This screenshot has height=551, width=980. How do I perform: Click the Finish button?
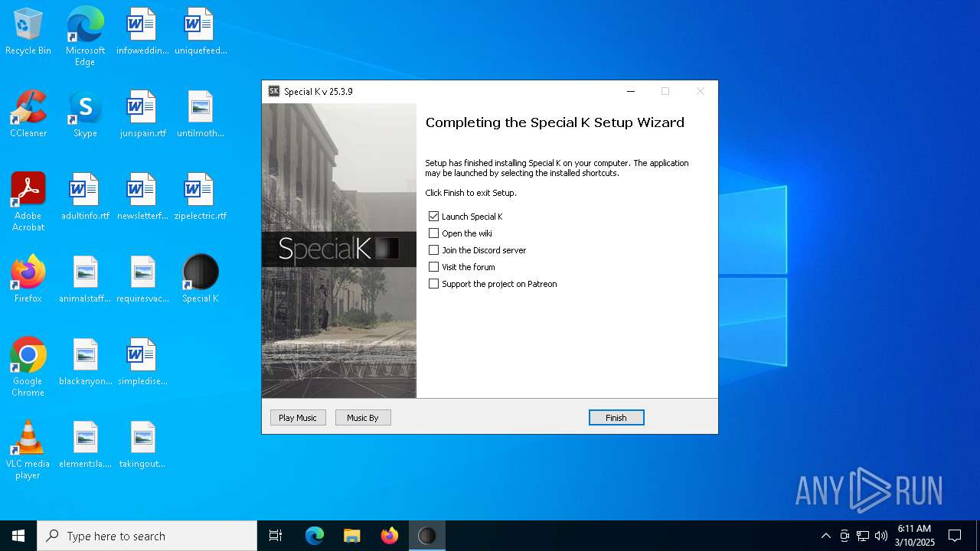(x=616, y=418)
